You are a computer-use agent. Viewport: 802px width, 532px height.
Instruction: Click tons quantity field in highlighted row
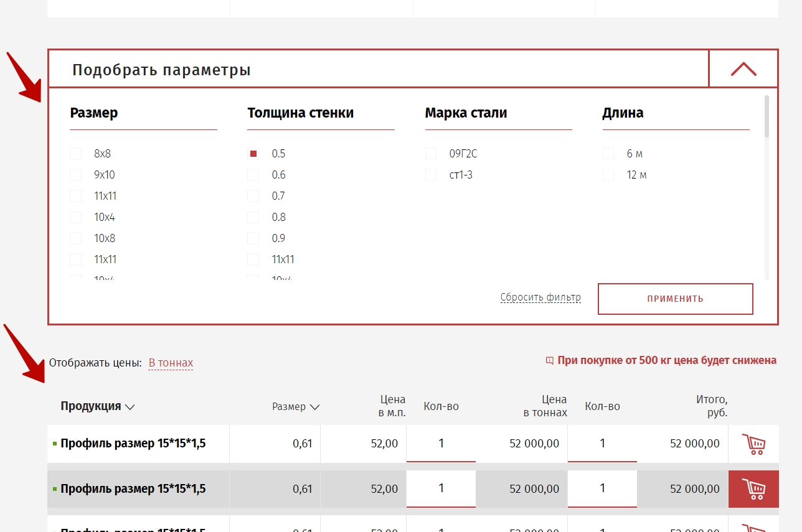[x=601, y=488]
